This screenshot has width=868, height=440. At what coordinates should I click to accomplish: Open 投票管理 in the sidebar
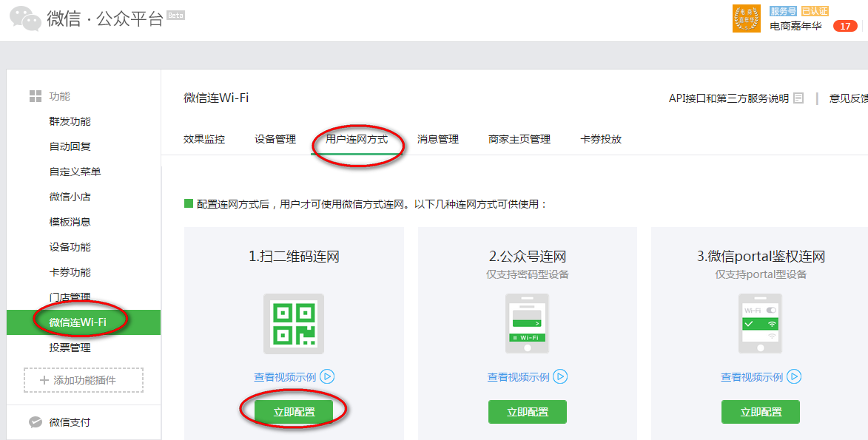click(70, 348)
